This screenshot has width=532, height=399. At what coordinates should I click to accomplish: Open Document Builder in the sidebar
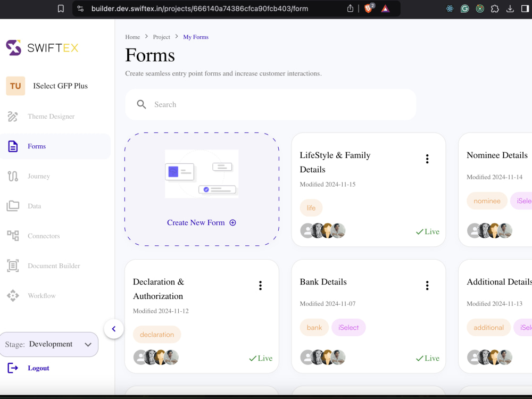(x=54, y=265)
